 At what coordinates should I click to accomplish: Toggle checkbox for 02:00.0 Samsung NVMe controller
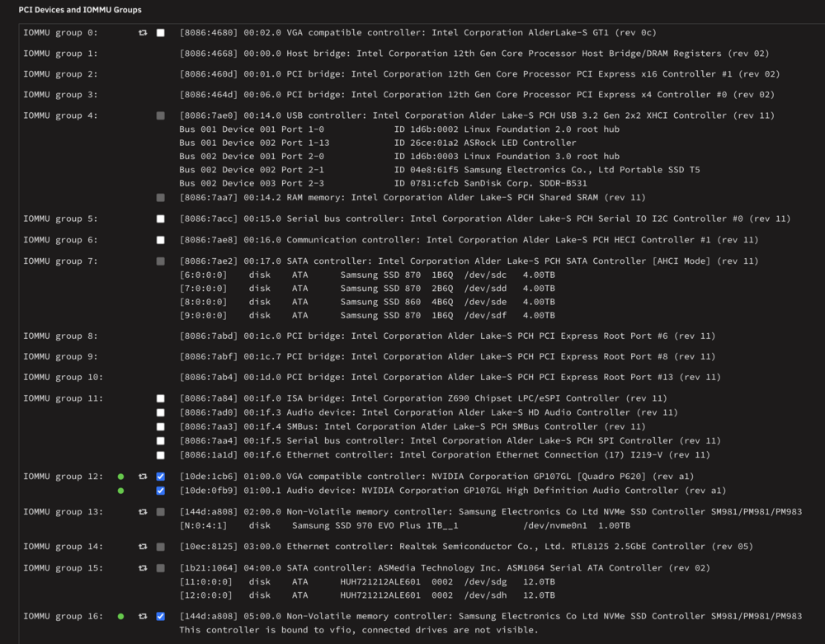pyautogui.click(x=161, y=511)
